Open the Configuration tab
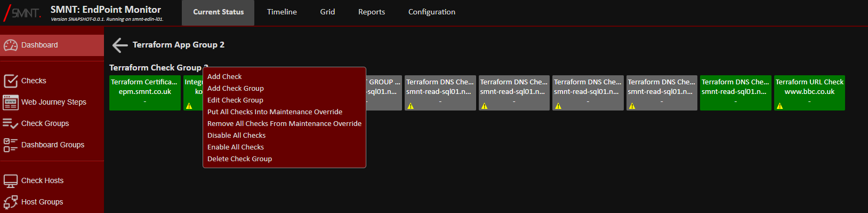Image resolution: width=868 pixels, height=213 pixels. (432, 12)
